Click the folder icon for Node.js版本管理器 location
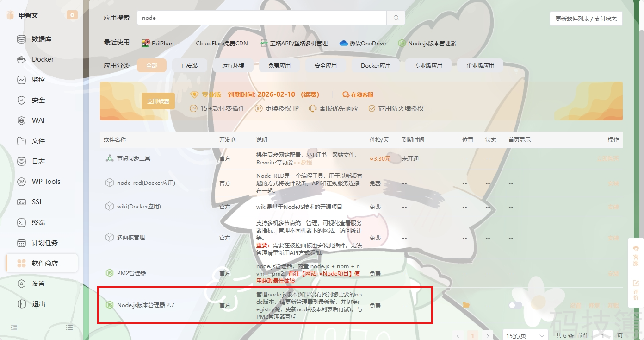Viewport: 644px width, 340px height. (466, 305)
